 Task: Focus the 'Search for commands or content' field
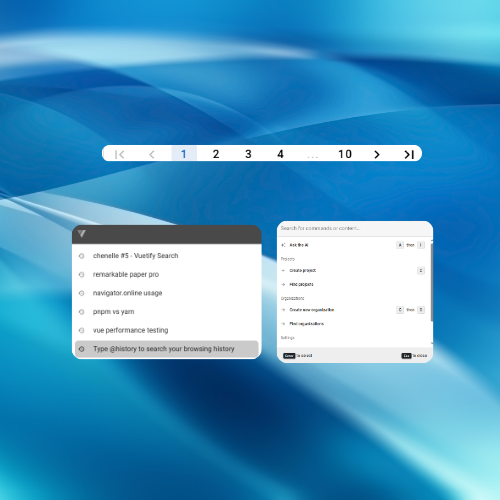pyautogui.click(x=355, y=228)
